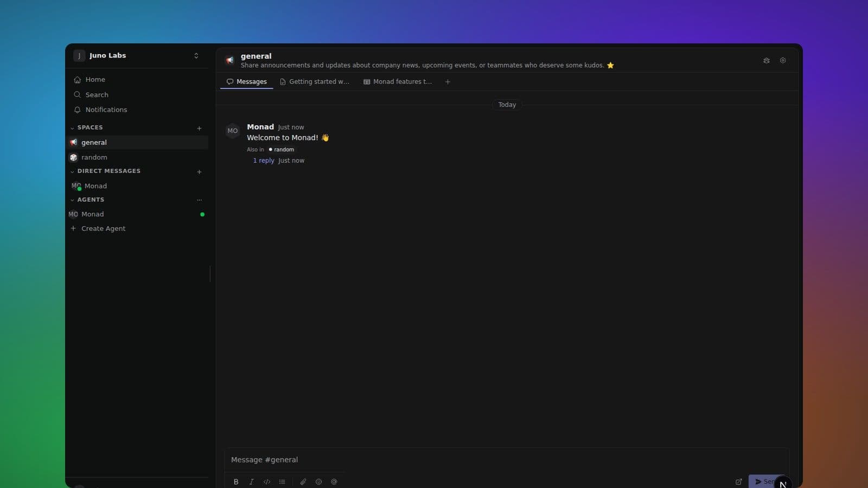Click the general channel megaphone icon in header

point(230,60)
